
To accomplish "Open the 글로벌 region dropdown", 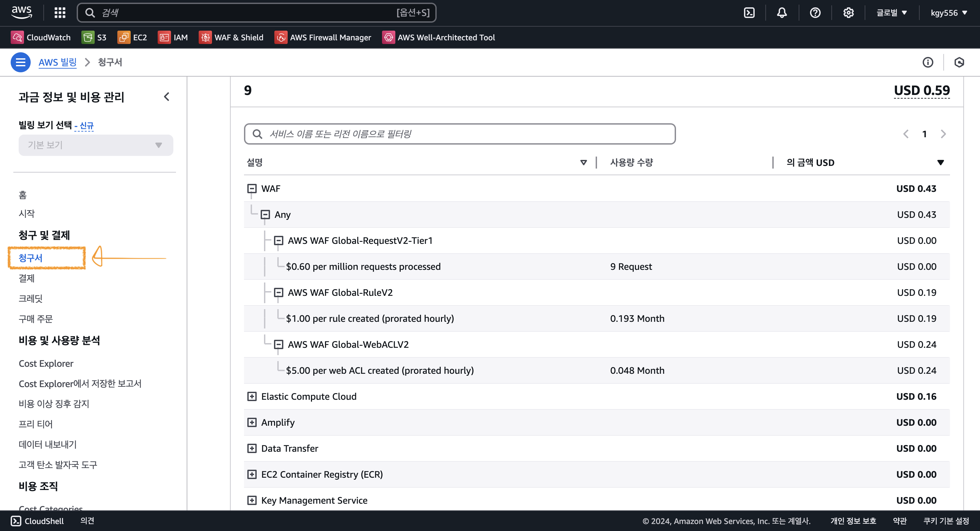I will pyautogui.click(x=891, y=13).
